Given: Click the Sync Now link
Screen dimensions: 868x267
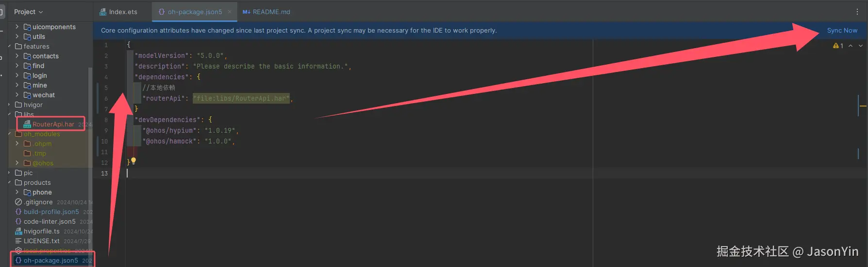Looking at the screenshot, I should click(x=842, y=30).
